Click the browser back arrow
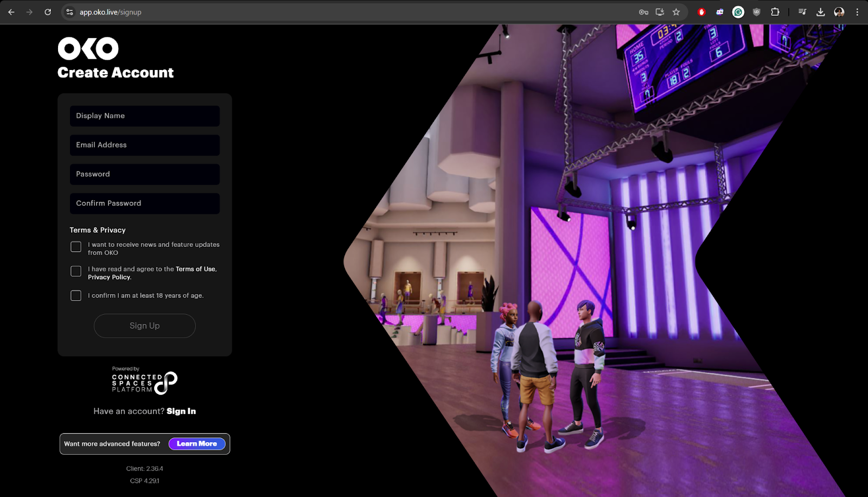This screenshot has height=497, width=868. point(11,12)
